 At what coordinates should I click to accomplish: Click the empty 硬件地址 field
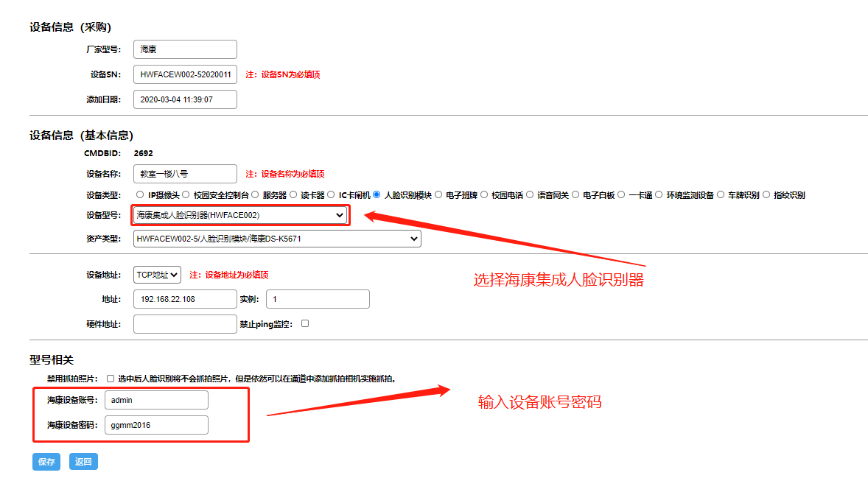[185, 324]
